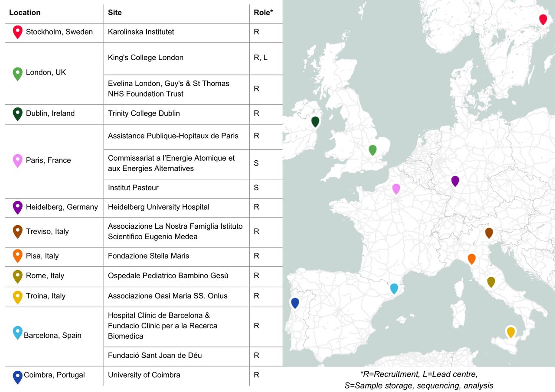
Task: Click the light green London pin in the table
Action: pos(18,73)
